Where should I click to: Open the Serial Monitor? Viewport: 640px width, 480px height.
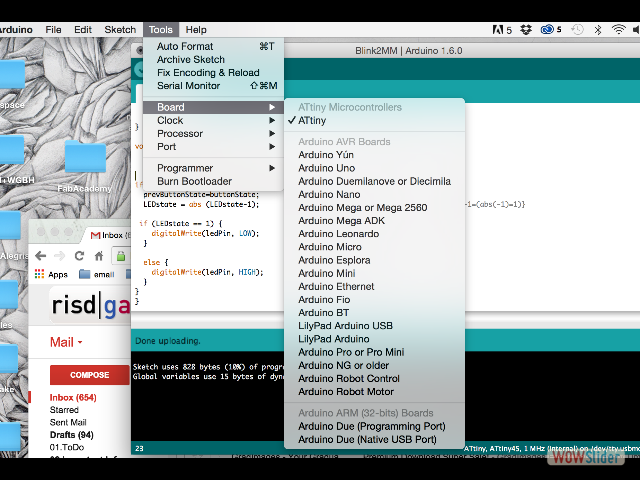[213, 86]
